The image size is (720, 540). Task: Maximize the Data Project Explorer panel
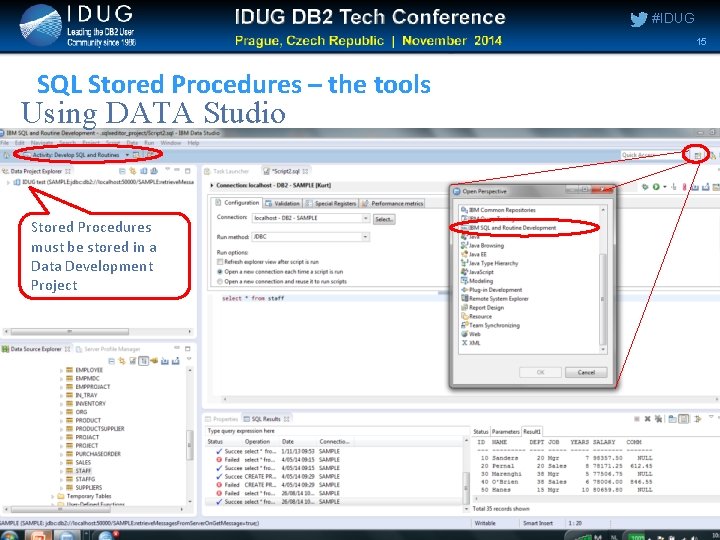pos(187,171)
